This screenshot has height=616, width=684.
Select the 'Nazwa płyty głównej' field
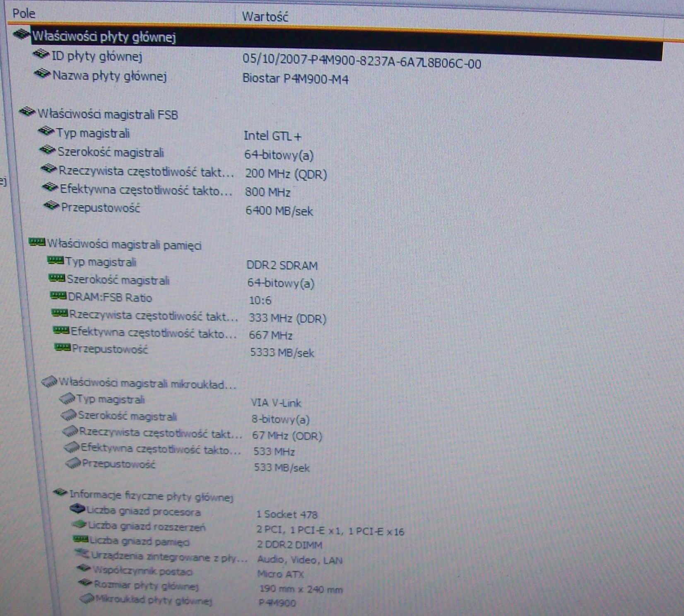[109, 76]
